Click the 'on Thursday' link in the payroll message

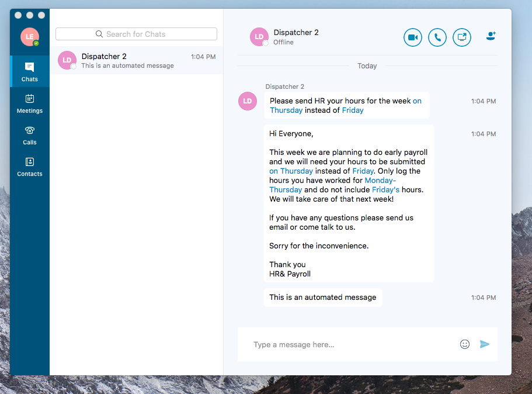pos(291,171)
